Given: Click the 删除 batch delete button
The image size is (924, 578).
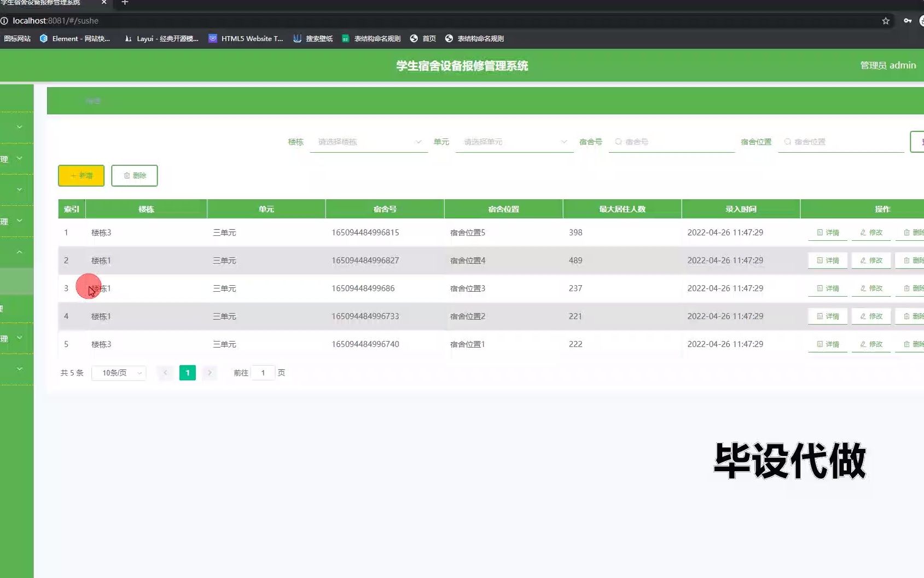Looking at the screenshot, I should (x=134, y=175).
